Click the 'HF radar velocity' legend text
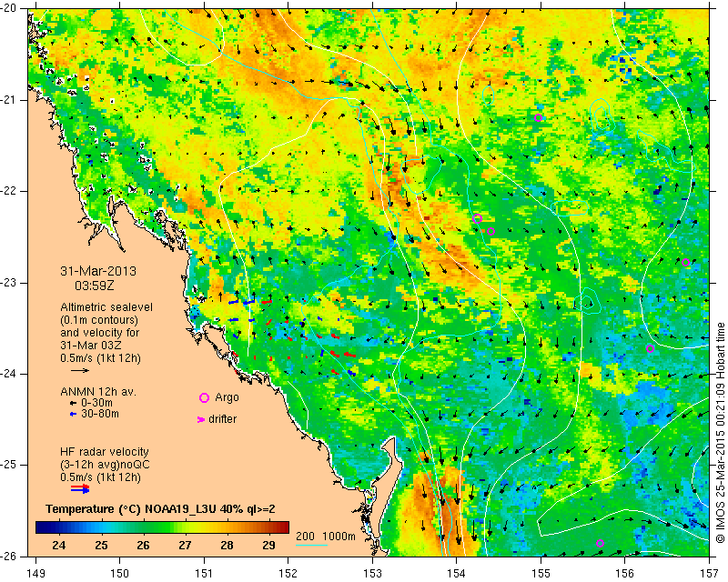 105,452
